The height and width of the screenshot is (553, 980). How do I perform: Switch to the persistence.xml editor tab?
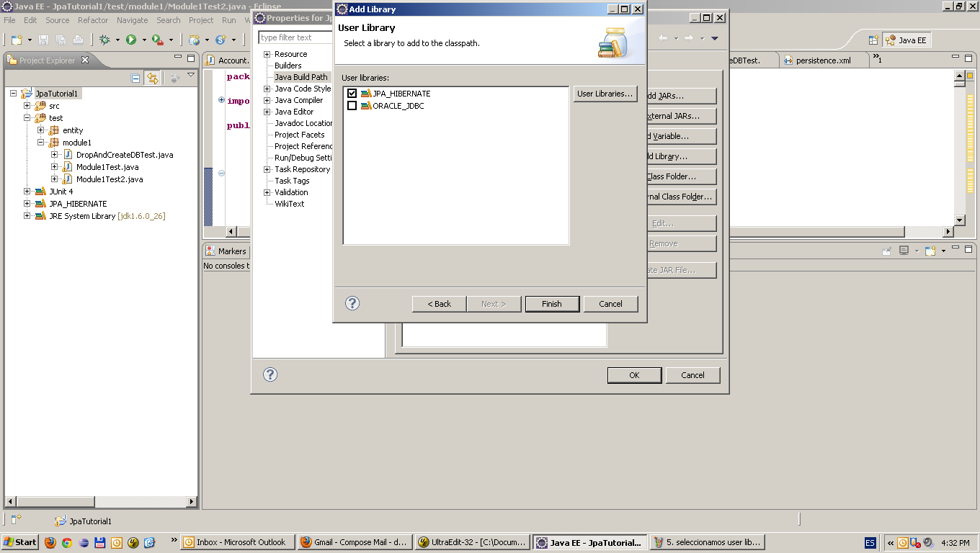tap(824, 60)
